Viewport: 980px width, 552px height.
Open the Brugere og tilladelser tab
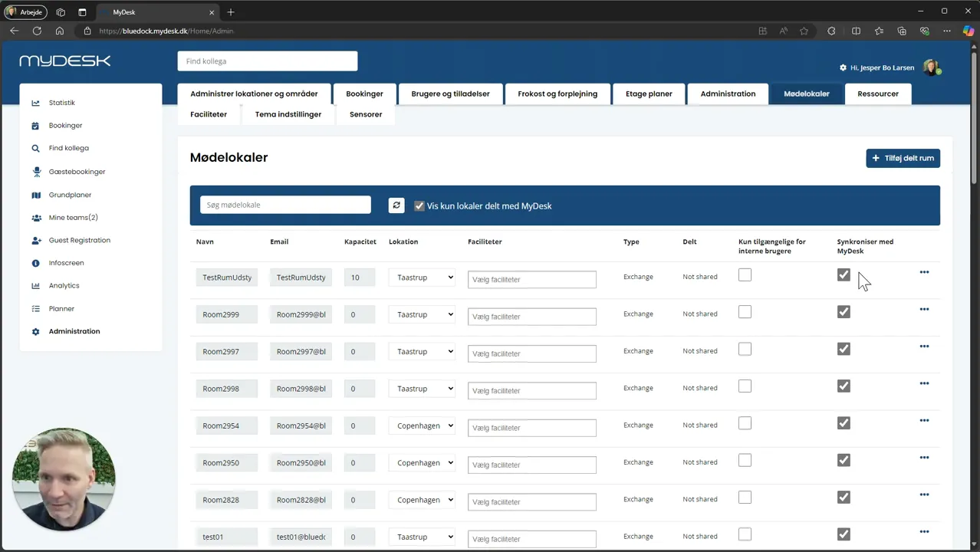point(450,94)
